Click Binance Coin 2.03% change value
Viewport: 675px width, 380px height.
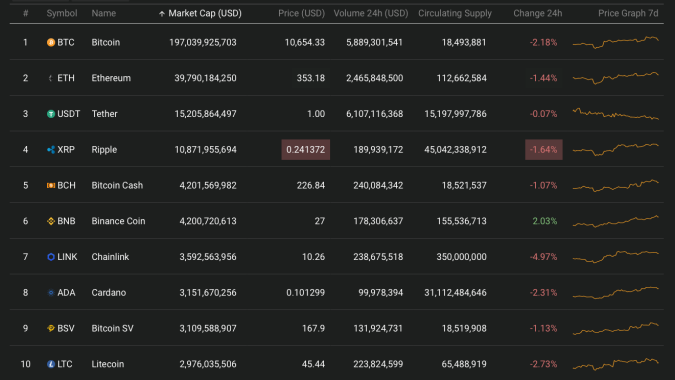(545, 221)
